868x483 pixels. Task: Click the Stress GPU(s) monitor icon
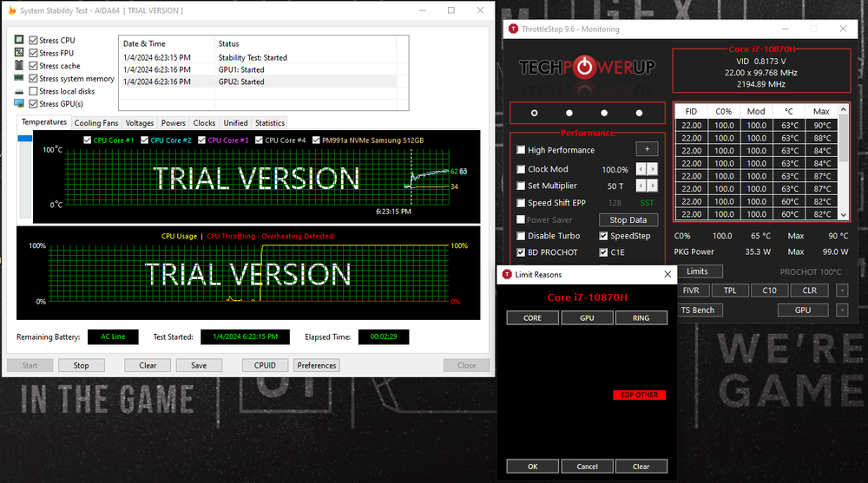pyautogui.click(x=19, y=103)
